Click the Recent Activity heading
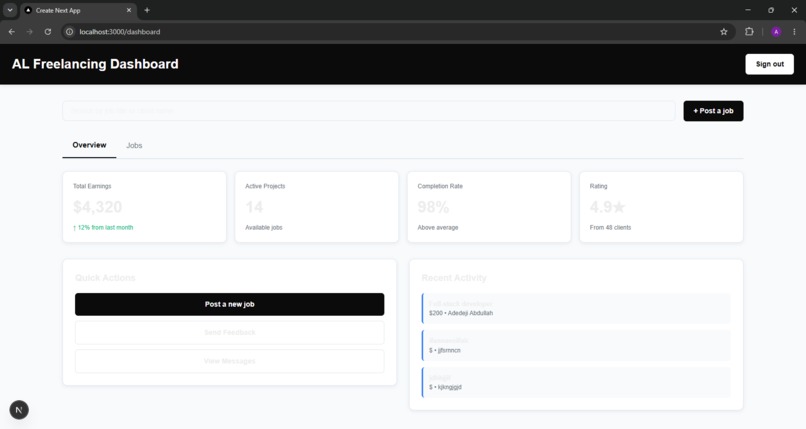Screen dimensions: 806x429 [454, 278]
